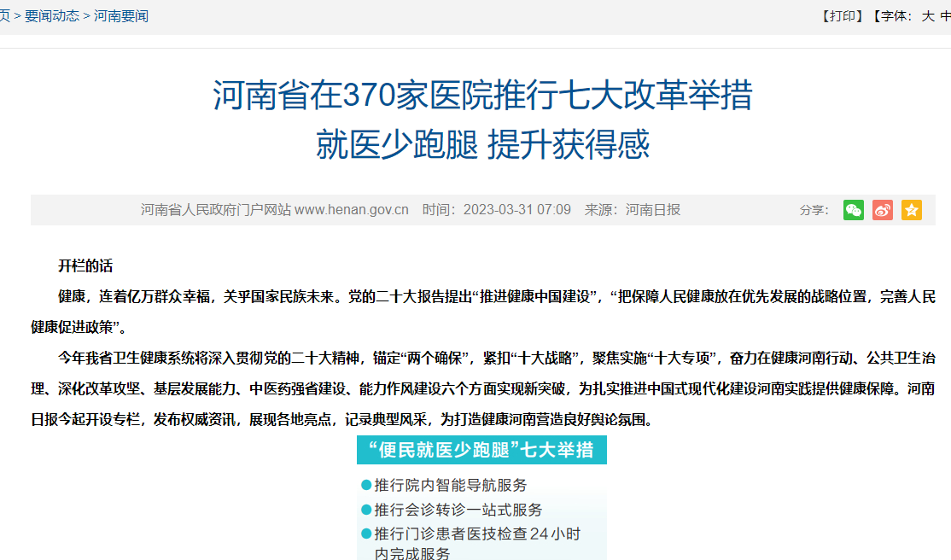Click the green WeChat share icon
951x560 pixels.
(852, 209)
